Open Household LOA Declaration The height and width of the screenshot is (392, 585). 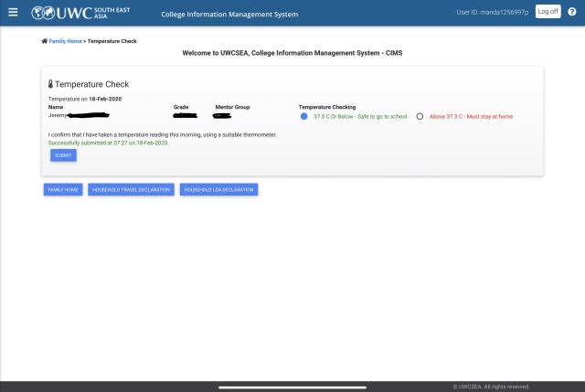pyautogui.click(x=218, y=189)
